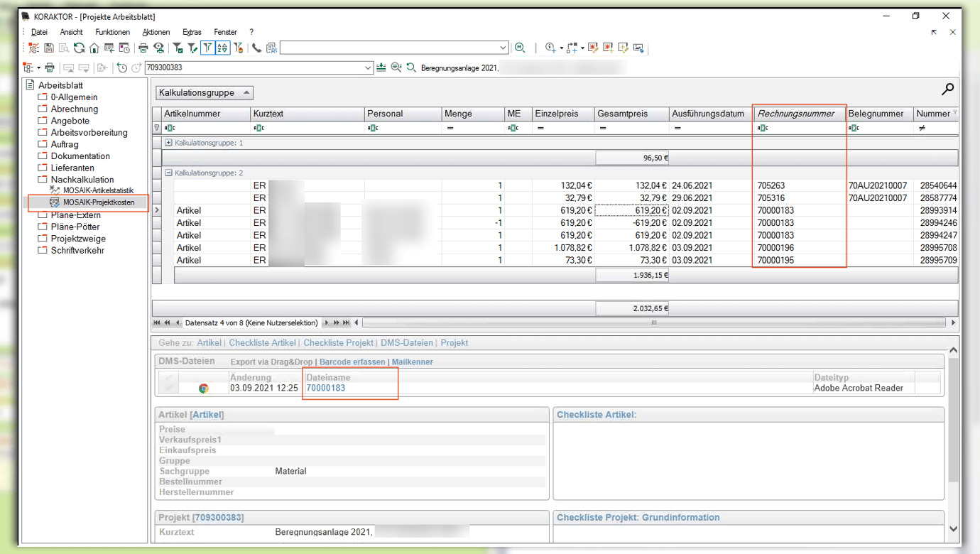Jump to Checkliste Projekt link
This screenshot has height=554, width=980.
[x=338, y=343]
